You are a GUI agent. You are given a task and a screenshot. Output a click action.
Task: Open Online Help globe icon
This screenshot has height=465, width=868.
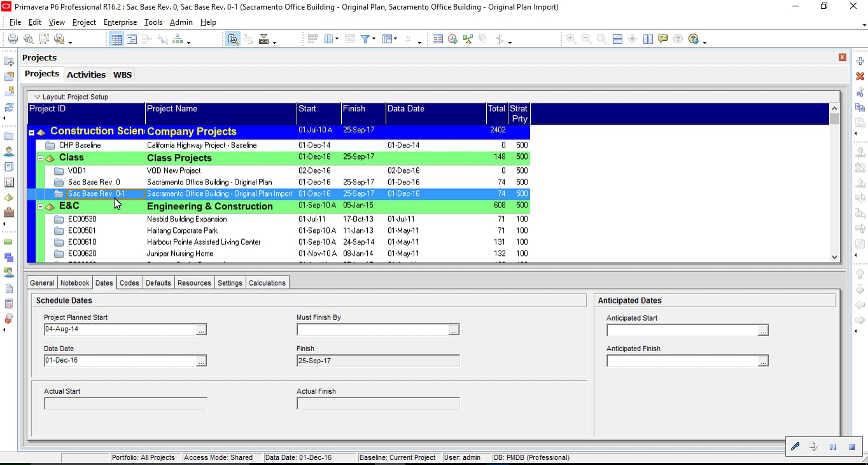694,39
